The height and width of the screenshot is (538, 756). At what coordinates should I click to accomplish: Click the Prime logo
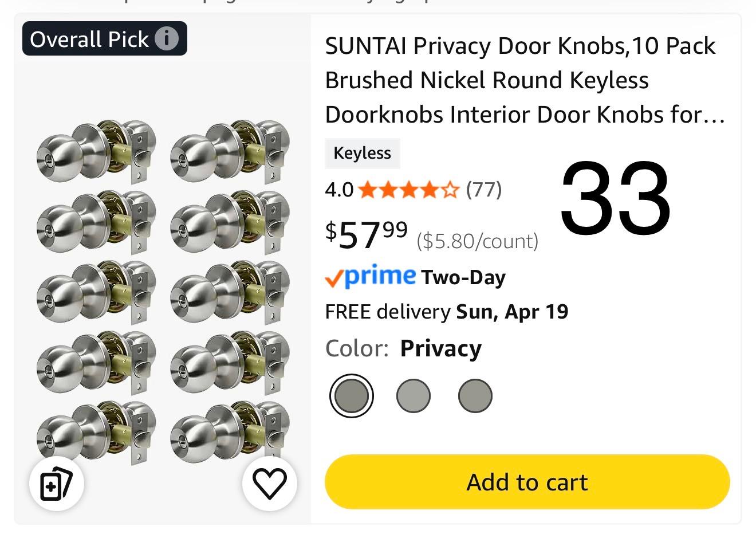tap(370, 277)
